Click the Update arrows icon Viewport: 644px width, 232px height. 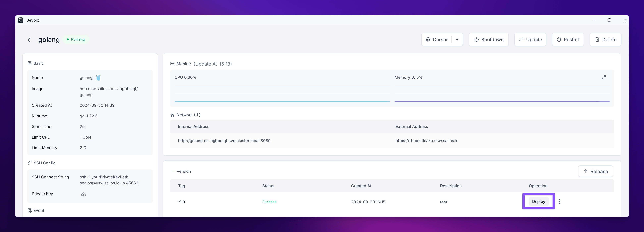point(521,39)
